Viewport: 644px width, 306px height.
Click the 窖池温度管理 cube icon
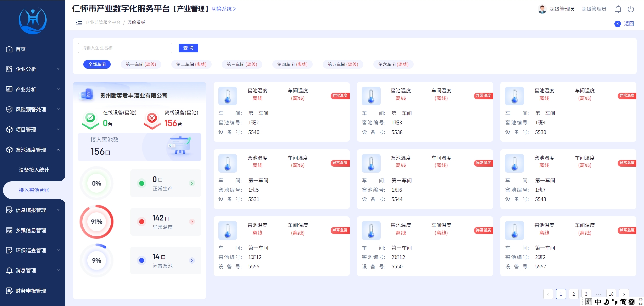coord(9,150)
